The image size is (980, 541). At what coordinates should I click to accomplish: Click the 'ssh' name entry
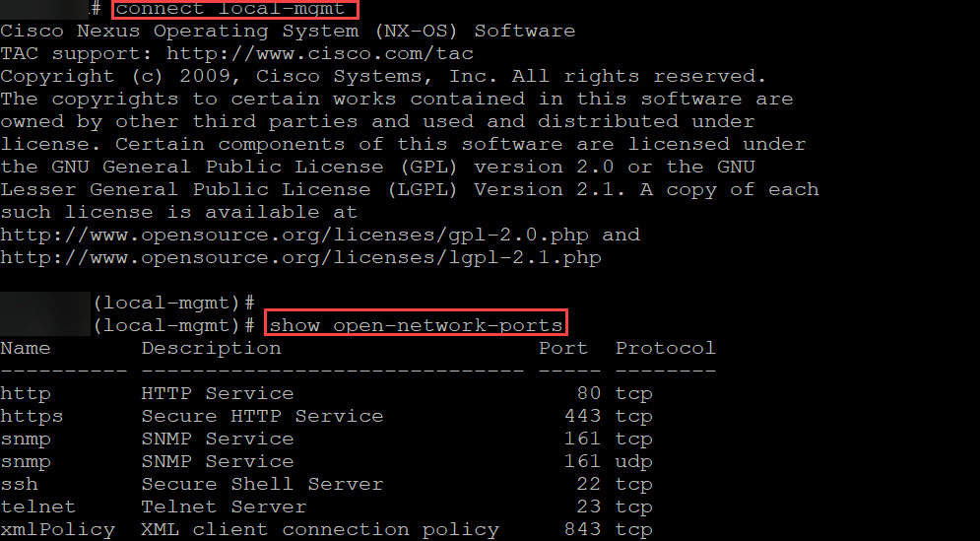[20, 485]
